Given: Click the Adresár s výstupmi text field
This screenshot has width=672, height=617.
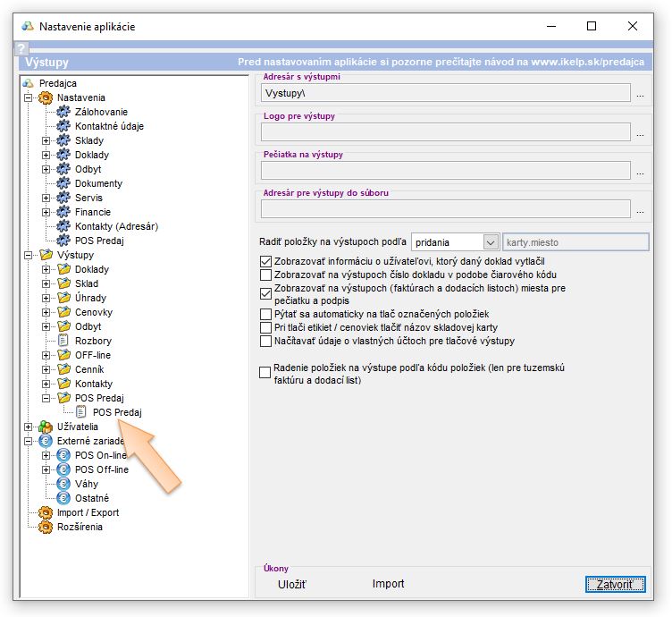Looking at the screenshot, I should click(446, 92).
